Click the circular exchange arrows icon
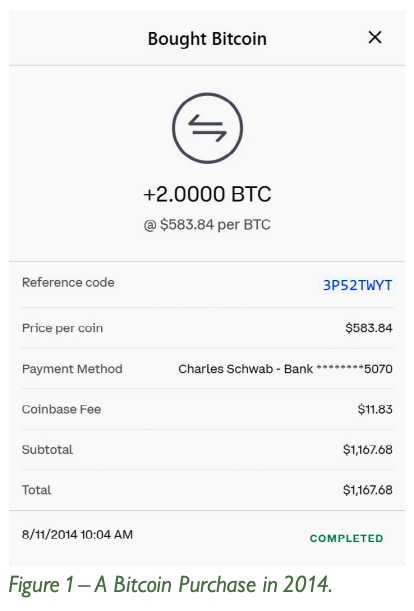This screenshot has height=611, width=414. [x=207, y=128]
